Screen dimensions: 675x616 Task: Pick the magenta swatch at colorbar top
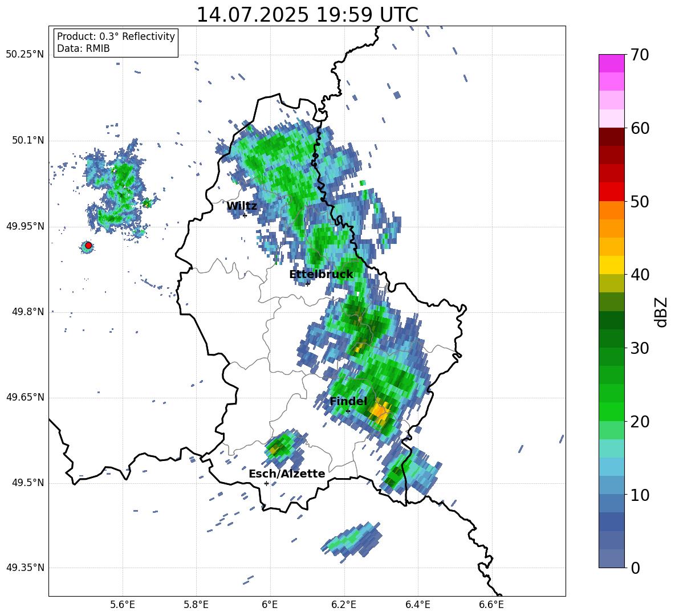(x=612, y=63)
